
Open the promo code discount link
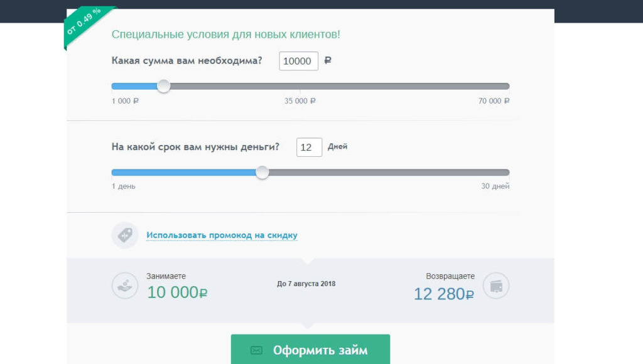(222, 234)
